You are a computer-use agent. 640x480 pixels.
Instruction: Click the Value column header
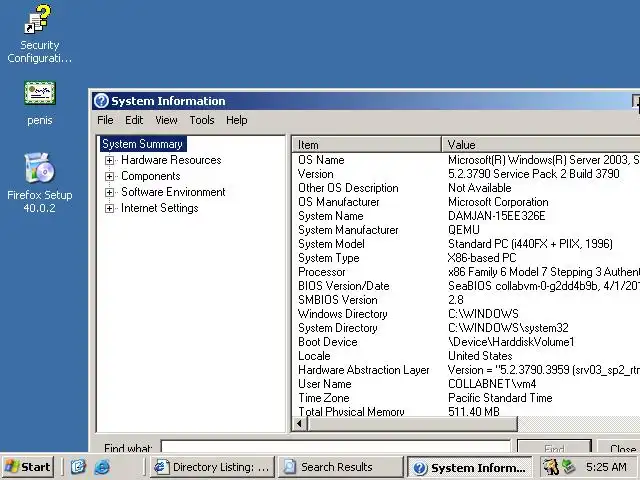click(541, 144)
